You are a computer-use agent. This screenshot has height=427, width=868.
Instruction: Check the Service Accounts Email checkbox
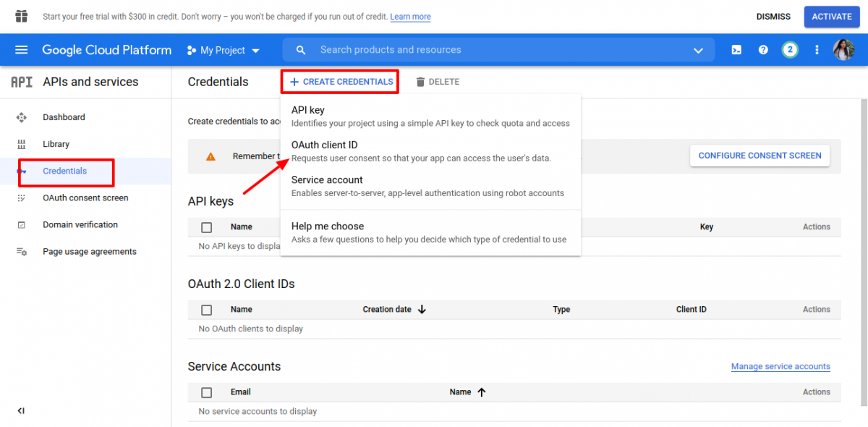[x=206, y=392]
